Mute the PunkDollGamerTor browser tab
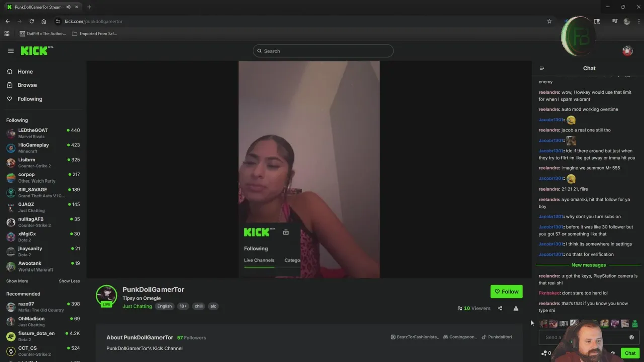This screenshot has height=362, width=644. point(68,7)
